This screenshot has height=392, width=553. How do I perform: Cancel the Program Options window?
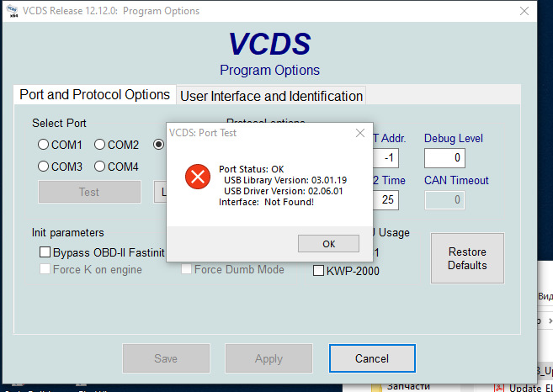pos(371,358)
